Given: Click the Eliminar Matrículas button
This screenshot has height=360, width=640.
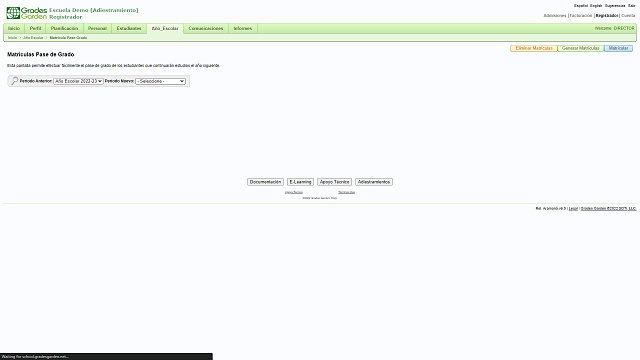Looking at the screenshot, I should (x=534, y=48).
